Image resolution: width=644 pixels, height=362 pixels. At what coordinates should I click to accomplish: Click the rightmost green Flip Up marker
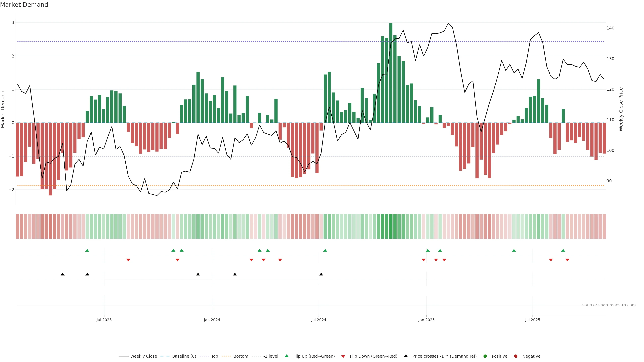coord(563,251)
